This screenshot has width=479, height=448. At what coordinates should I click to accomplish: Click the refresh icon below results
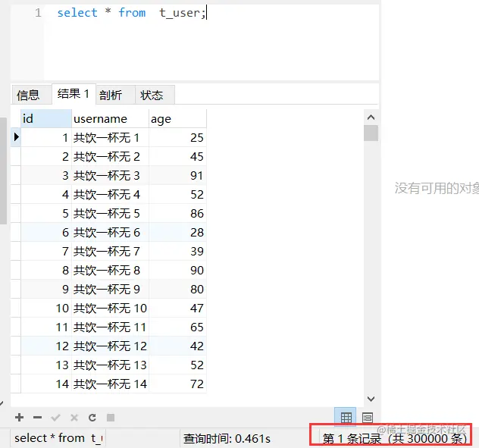coord(92,418)
